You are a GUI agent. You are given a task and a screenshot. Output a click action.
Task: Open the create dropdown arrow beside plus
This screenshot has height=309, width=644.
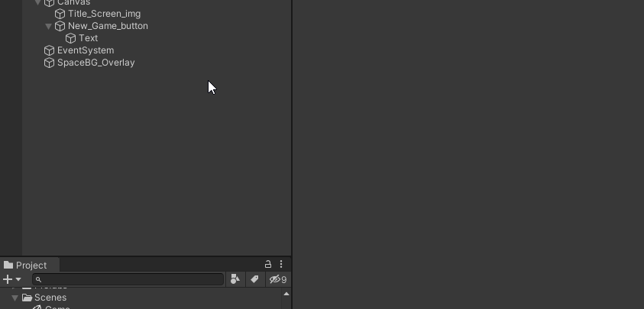(18, 279)
